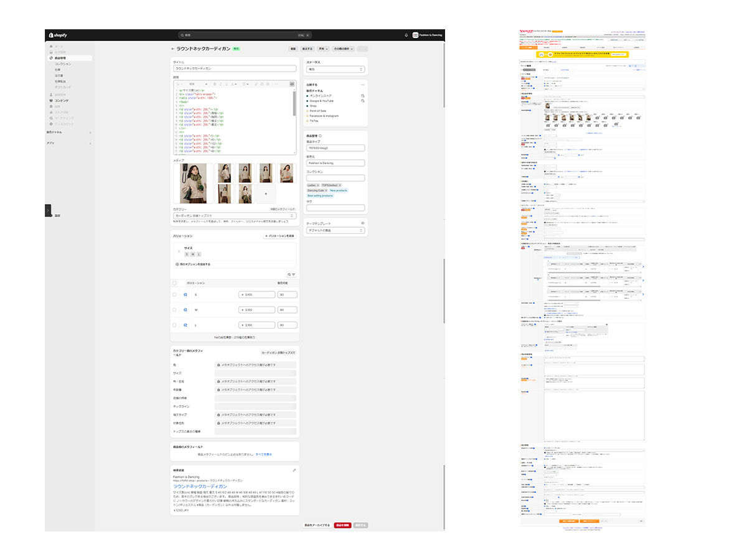Image resolution: width=747 pixels, height=560 pixels.
Task: Click the three-dot menu in 公開する card
Action: [362, 84]
